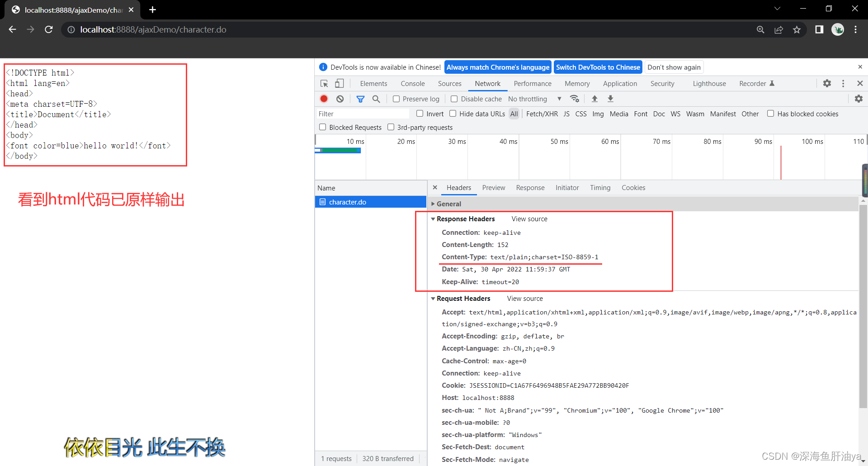Select the inspect element cursor tool
This screenshot has width=868, height=466.
pyautogui.click(x=324, y=83)
